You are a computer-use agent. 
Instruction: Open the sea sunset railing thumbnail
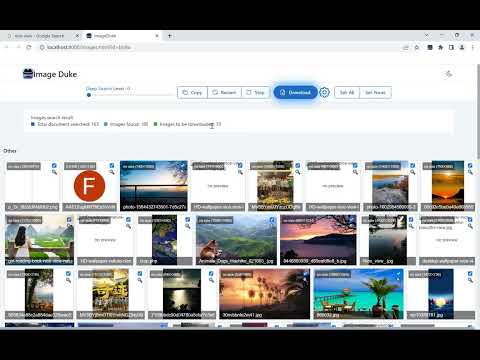point(154,186)
